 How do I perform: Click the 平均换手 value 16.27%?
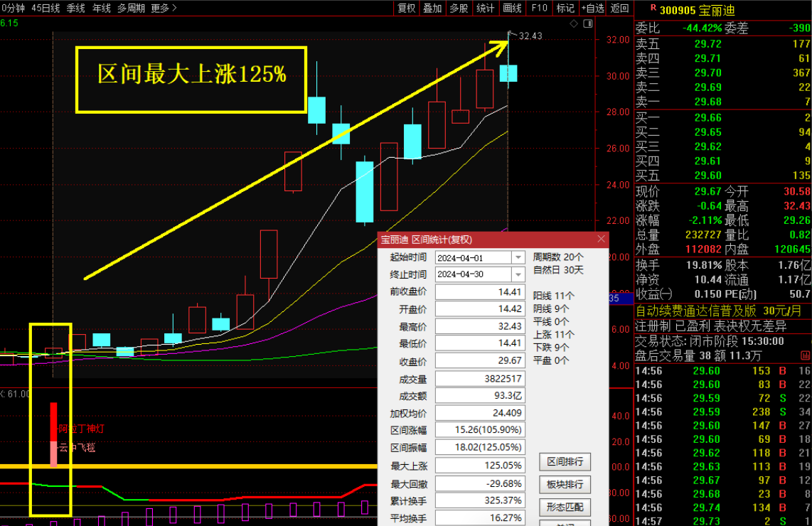(480, 517)
